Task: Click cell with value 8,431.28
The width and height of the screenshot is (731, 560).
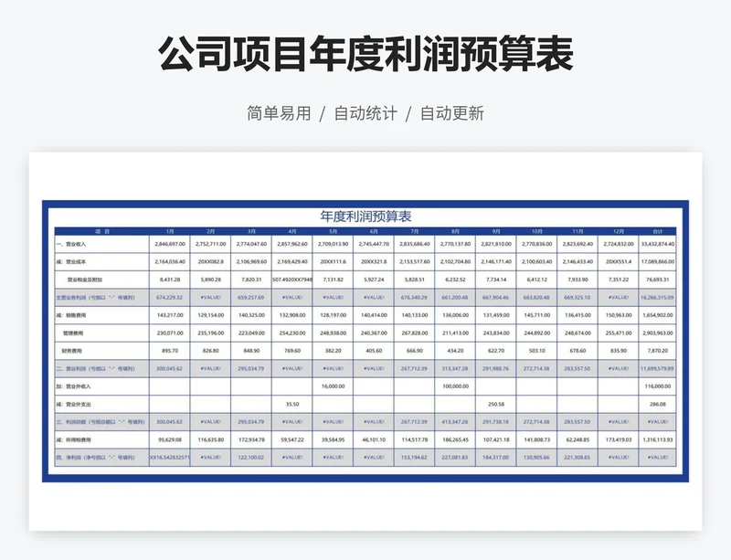Action: (170, 280)
